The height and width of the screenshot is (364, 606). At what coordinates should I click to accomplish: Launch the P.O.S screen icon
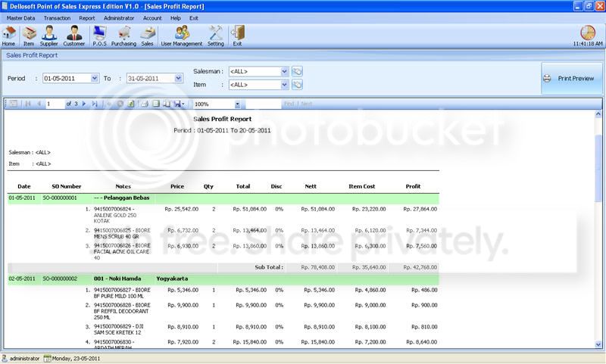point(99,36)
